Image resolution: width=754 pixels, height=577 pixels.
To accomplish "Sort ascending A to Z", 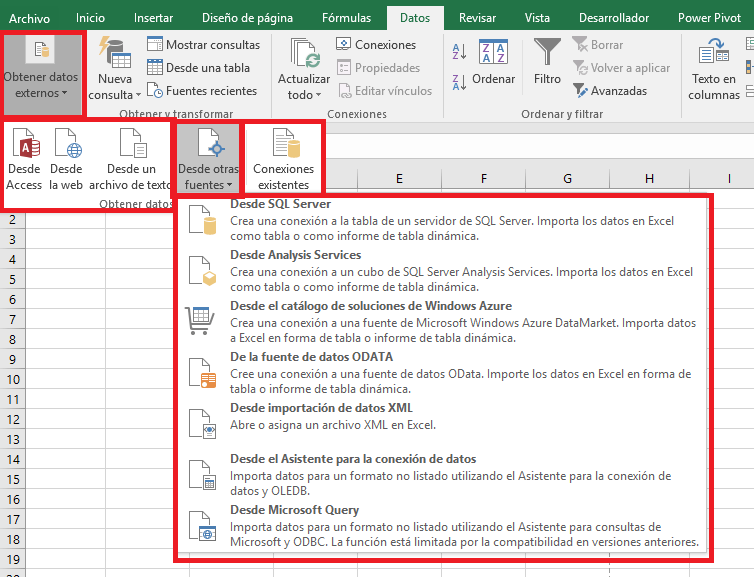I will pyautogui.click(x=459, y=51).
